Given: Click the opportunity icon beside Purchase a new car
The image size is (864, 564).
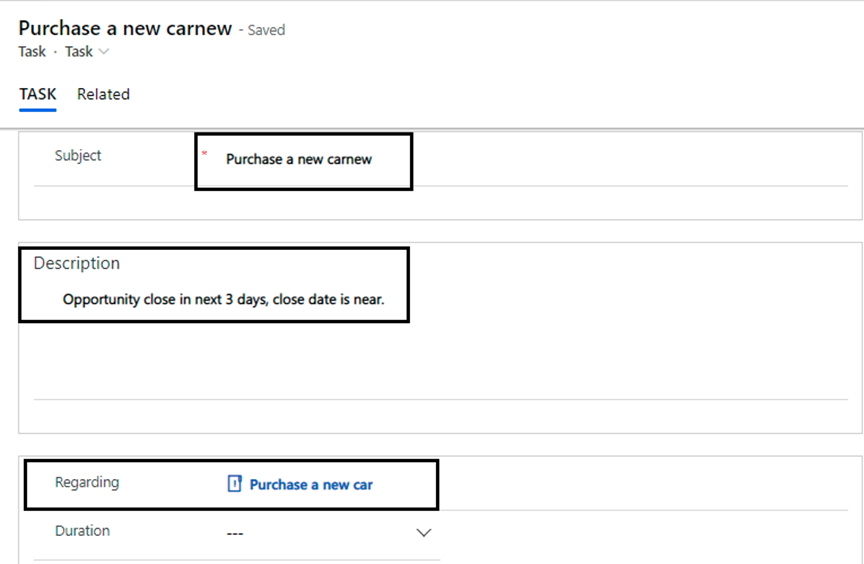Looking at the screenshot, I should pos(235,484).
